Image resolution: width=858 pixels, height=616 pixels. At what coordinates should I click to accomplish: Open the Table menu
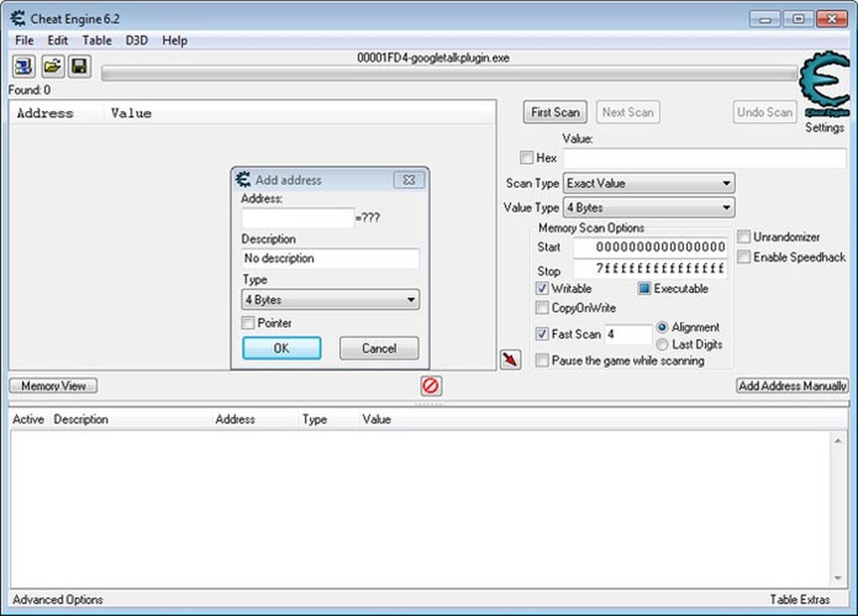coord(97,41)
